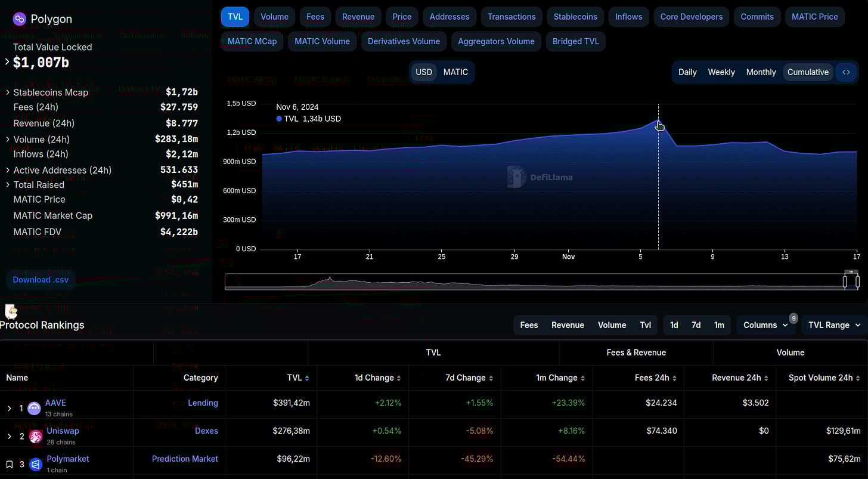Expand the AAVE protocol row
This screenshot has height=479, width=868.
tap(10, 409)
